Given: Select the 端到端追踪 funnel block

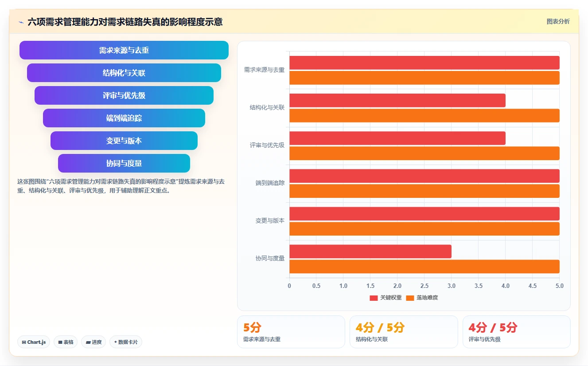Looking at the screenshot, I should [124, 118].
